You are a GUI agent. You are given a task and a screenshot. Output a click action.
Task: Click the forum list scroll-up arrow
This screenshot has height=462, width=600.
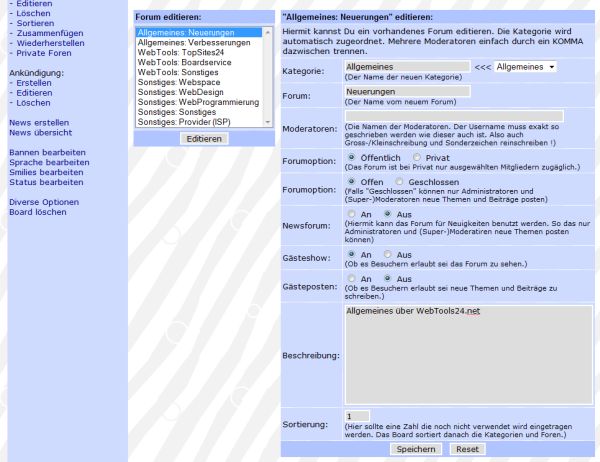[x=267, y=33]
